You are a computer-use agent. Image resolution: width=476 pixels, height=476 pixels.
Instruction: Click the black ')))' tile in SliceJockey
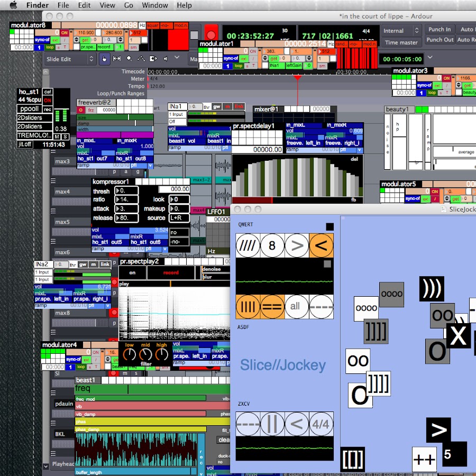[x=432, y=289]
